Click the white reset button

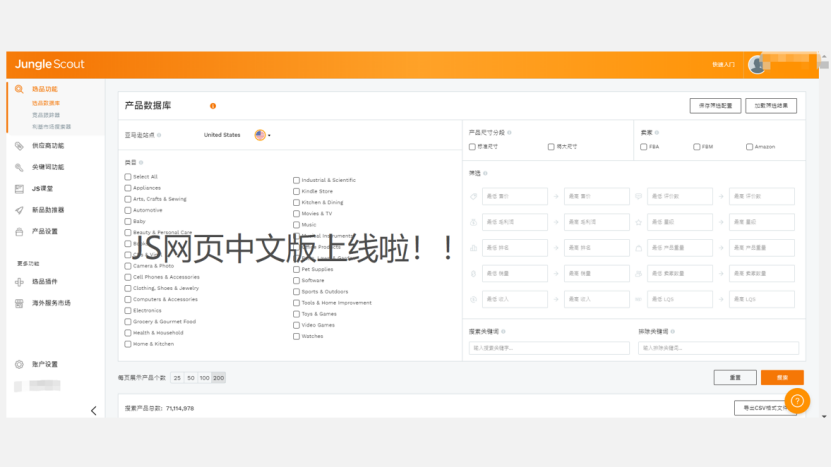pos(735,377)
